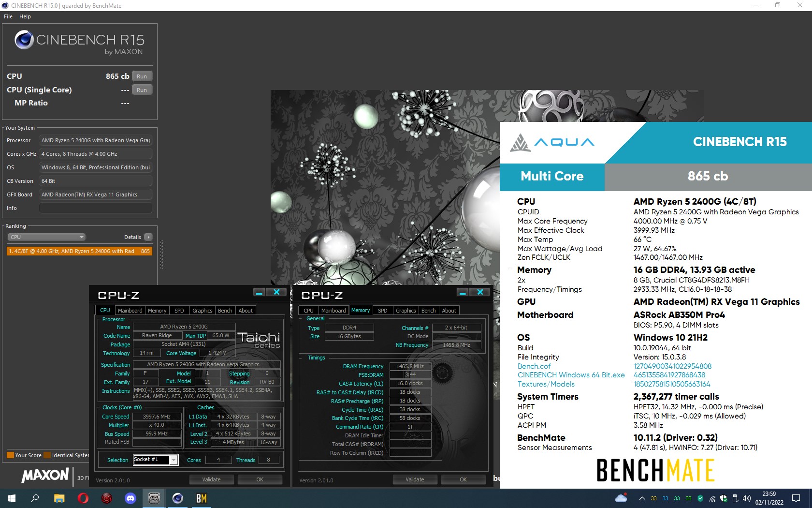This screenshot has height=508, width=812.
Task: Click Validate in right CPU-Z window
Action: coord(415,479)
